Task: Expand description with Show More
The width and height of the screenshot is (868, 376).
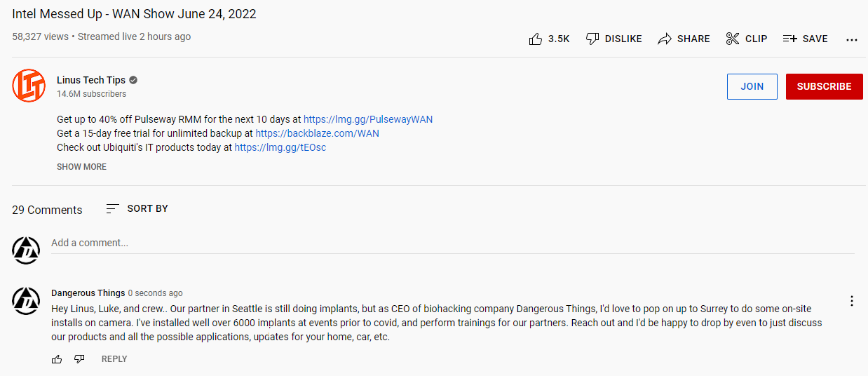Action: point(81,167)
